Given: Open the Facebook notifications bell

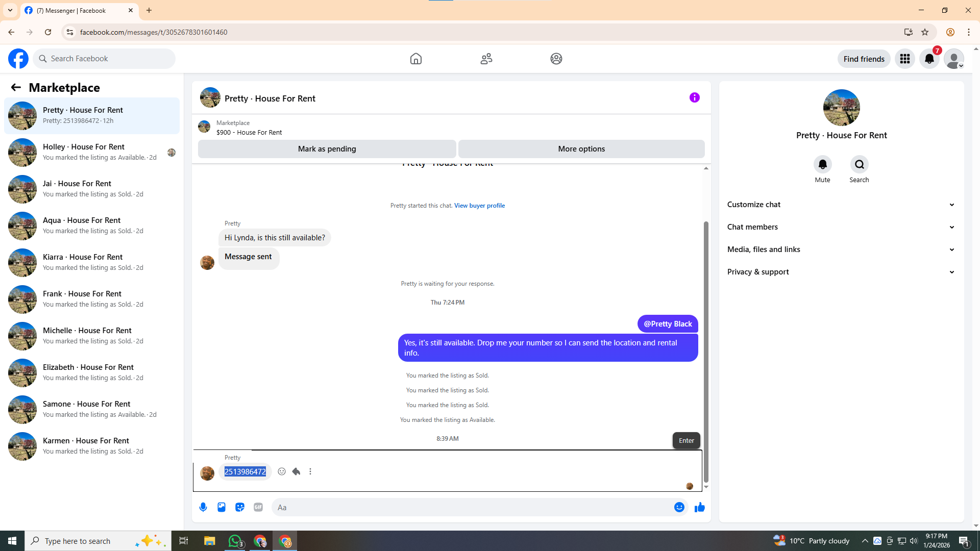Looking at the screenshot, I should pyautogui.click(x=929, y=59).
